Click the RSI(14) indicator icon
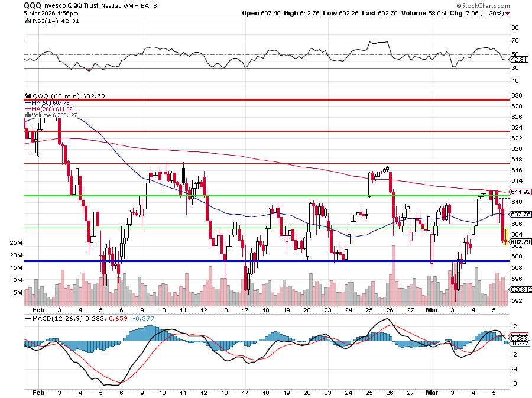Viewport: 532px width, 398px height. (x=28, y=22)
